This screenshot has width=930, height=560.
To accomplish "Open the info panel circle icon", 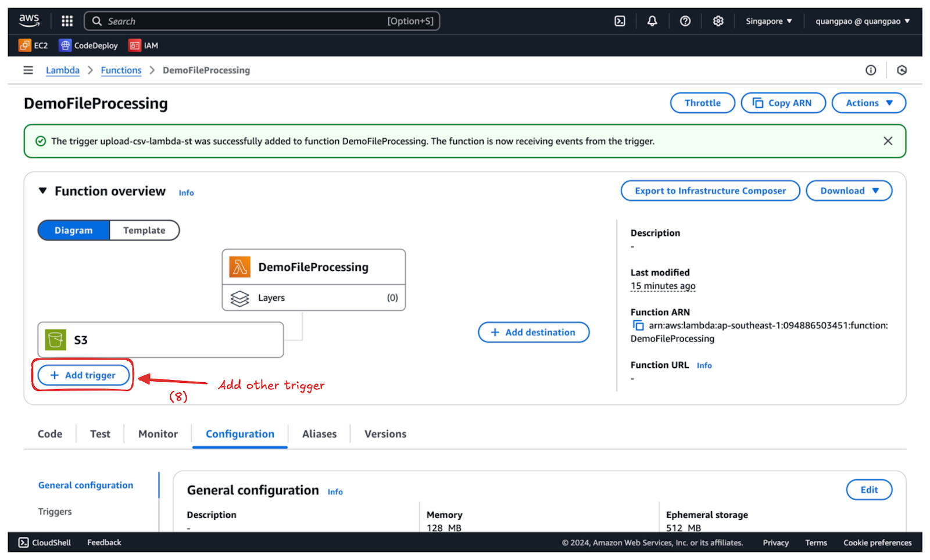I will click(870, 70).
